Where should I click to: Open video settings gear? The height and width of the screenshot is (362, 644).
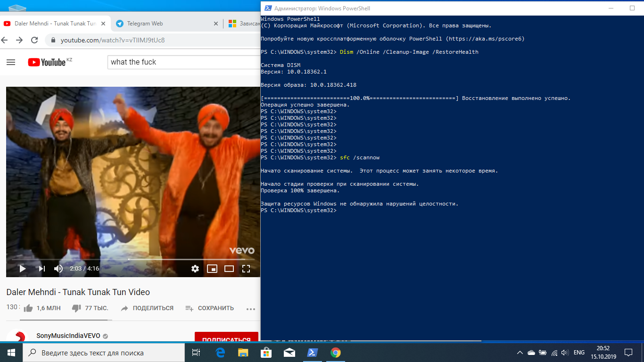tap(195, 269)
